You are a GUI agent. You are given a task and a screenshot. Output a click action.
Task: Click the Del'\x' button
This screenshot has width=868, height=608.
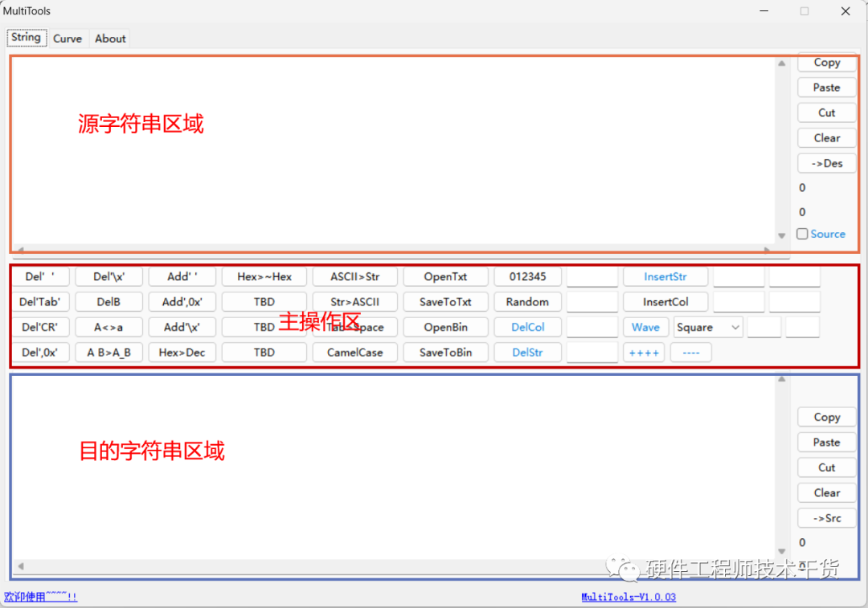[x=109, y=276]
